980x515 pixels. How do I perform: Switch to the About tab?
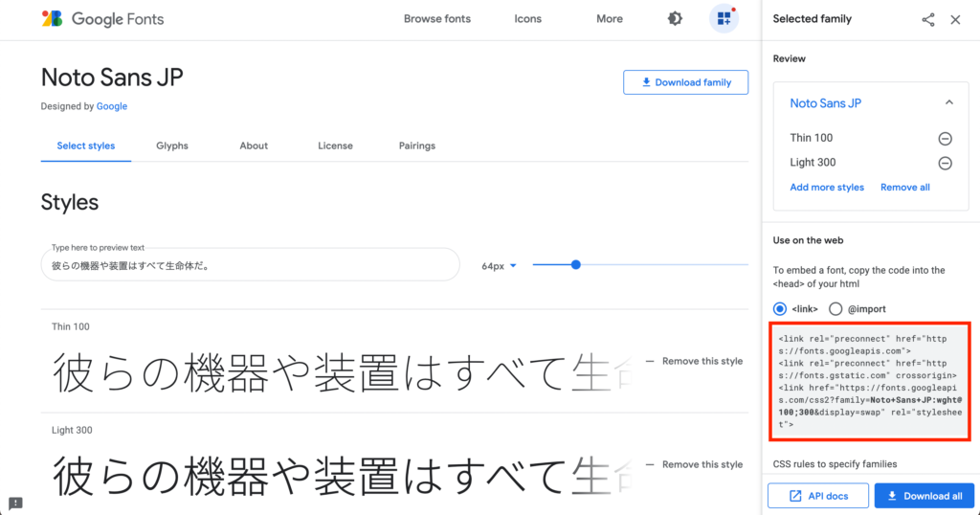(x=253, y=146)
